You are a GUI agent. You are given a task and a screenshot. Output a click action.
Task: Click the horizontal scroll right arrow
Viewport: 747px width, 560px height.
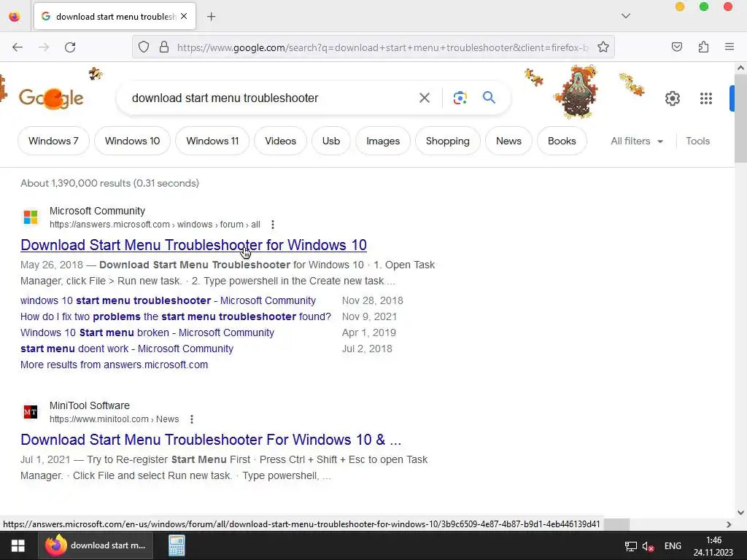[x=729, y=524]
